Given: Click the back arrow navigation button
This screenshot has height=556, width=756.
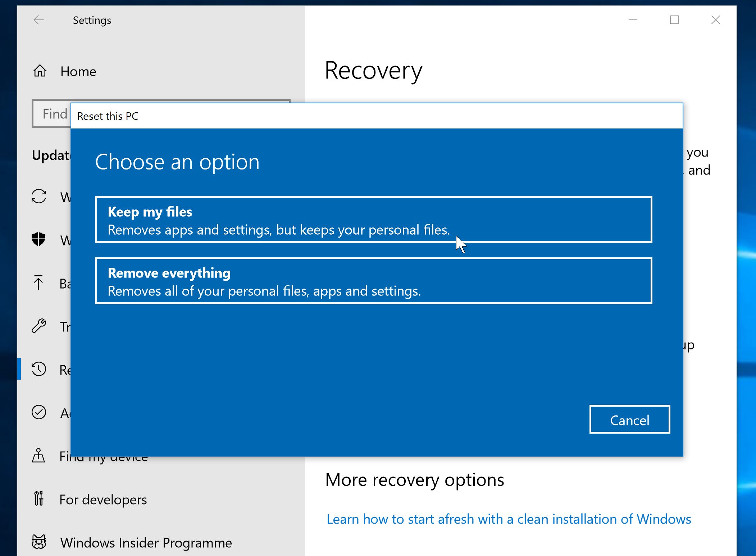Looking at the screenshot, I should (x=39, y=19).
